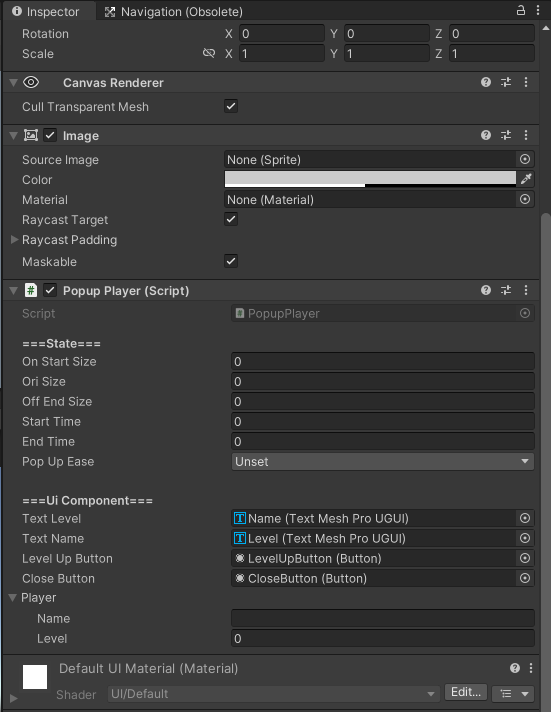Click the Player Level field

click(382, 638)
